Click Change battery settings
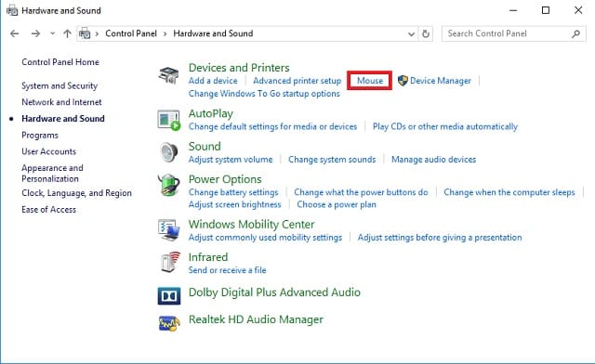This screenshot has width=595, height=364. 233,192
